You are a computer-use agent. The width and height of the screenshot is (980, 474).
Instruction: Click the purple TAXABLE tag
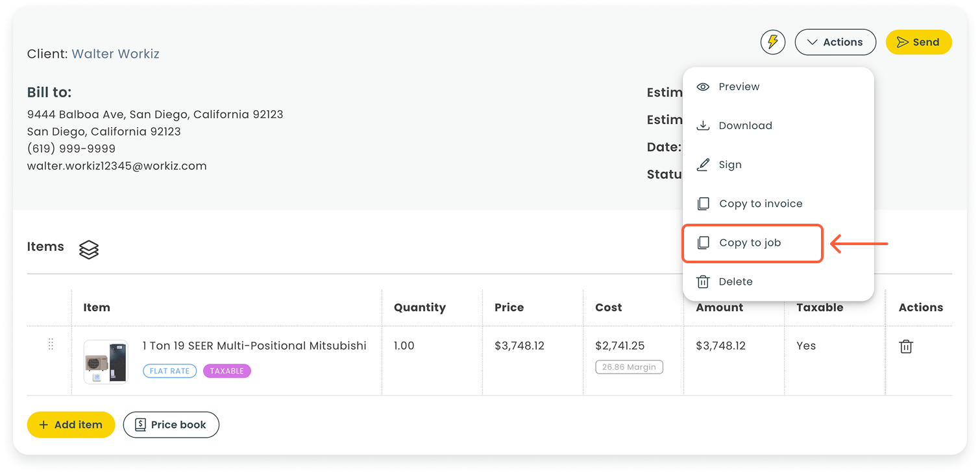[x=227, y=371]
